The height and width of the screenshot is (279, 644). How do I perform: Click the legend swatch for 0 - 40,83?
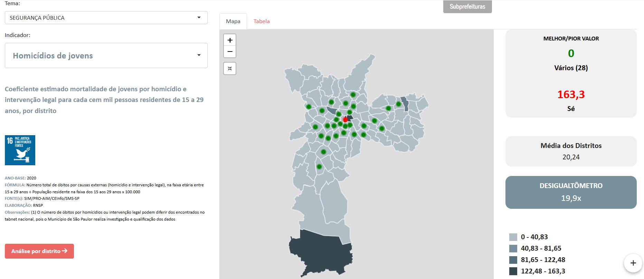point(513,237)
